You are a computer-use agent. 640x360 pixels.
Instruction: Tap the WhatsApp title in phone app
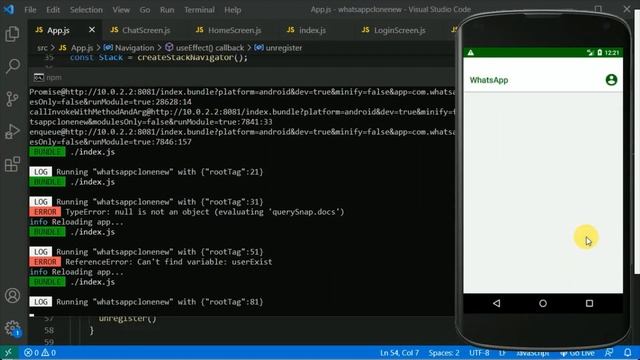coord(489,80)
